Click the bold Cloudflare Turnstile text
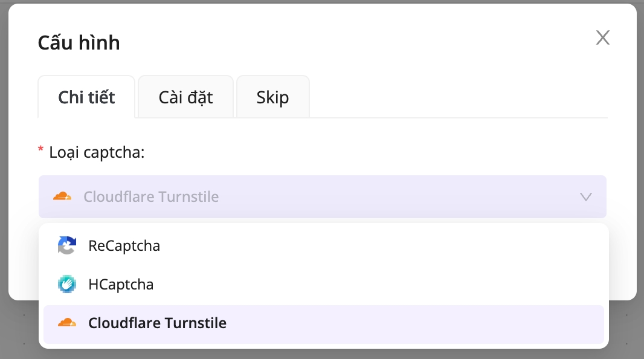644x359 pixels. [x=157, y=323]
